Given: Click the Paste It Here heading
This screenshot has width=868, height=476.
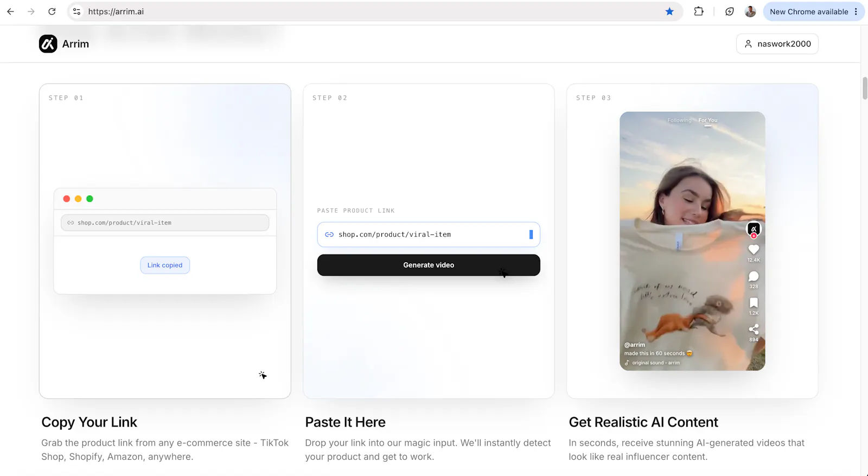Looking at the screenshot, I should click(345, 422).
